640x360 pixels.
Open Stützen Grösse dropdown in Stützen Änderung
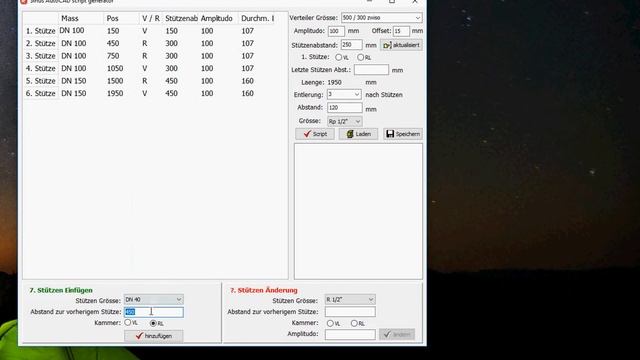350,300
